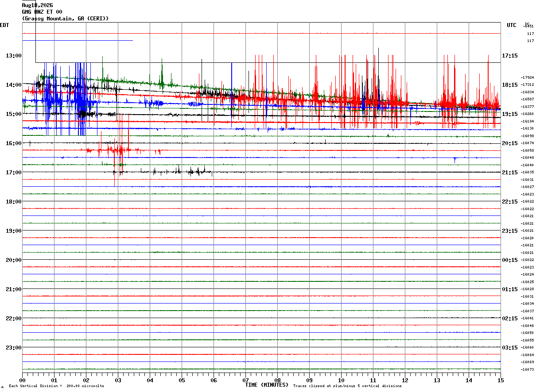Select the 21:00 EDT time label
536x392 pixels.
pyautogui.click(x=14, y=289)
